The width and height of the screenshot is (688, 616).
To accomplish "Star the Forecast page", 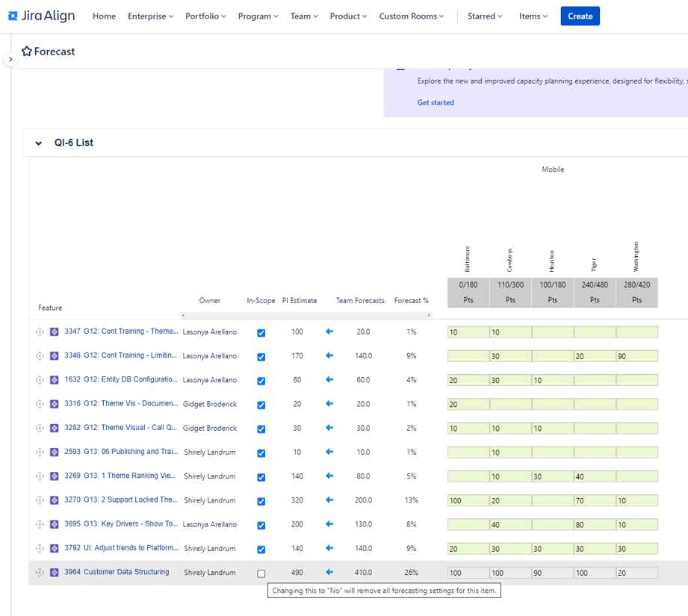I will [x=27, y=52].
